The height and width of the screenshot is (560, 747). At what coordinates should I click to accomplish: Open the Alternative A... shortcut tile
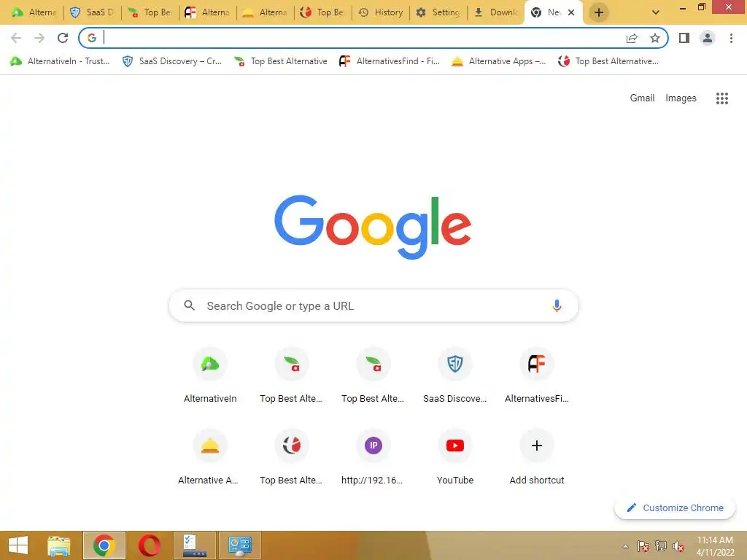pos(210,457)
